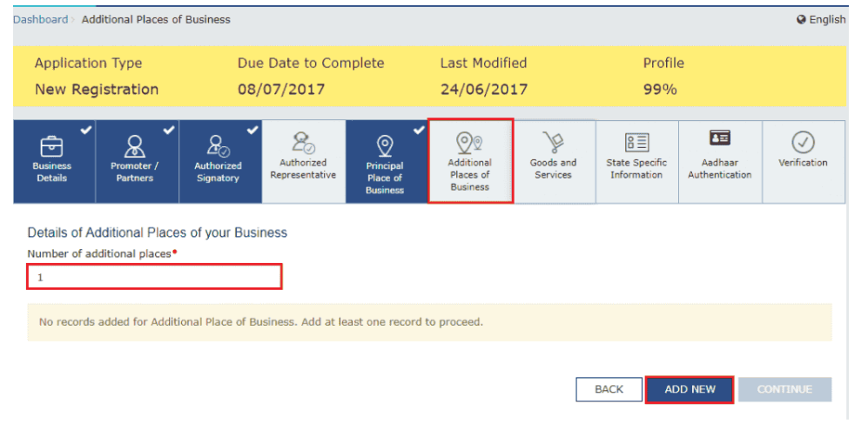Viewport: 868px width, 425px height.
Task: Click the Dashboard breadcrumb link
Action: (40, 19)
